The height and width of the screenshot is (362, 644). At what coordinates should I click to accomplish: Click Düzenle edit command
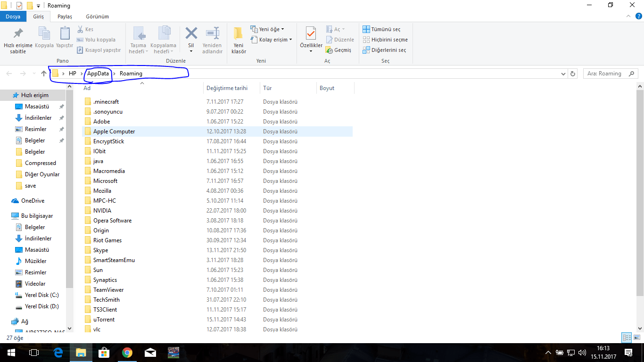pyautogui.click(x=340, y=40)
